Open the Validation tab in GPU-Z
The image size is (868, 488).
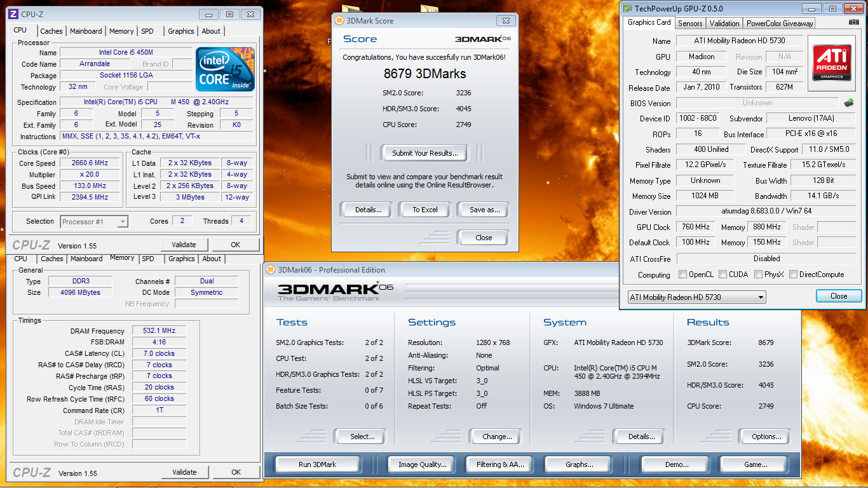coord(724,24)
